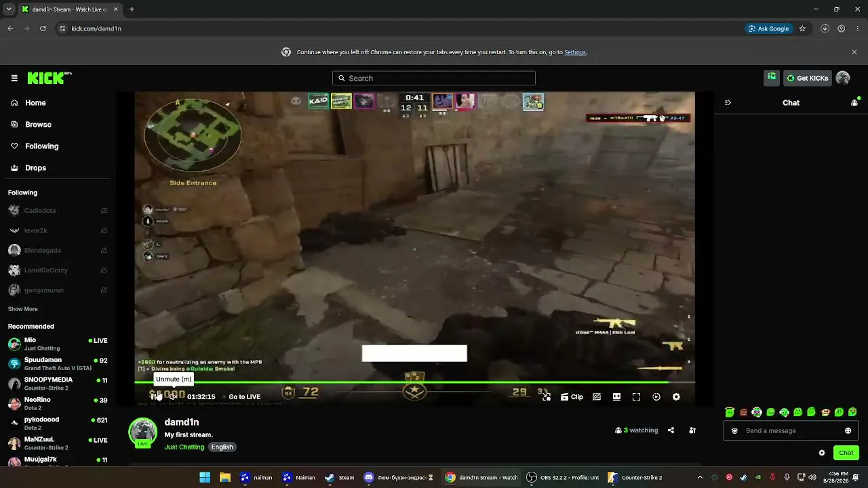Toggle notifications for Ebindegada
Viewport: 868px width, 488px height.
coord(104,250)
